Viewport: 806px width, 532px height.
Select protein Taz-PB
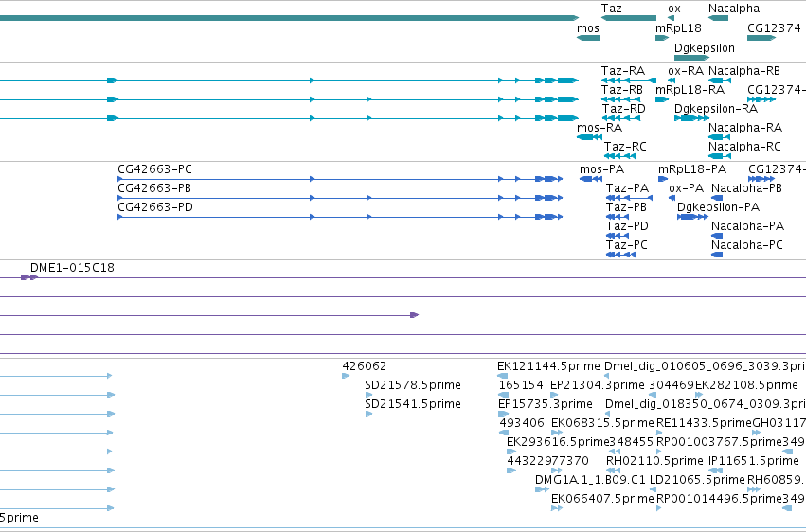(x=626, y=207)
